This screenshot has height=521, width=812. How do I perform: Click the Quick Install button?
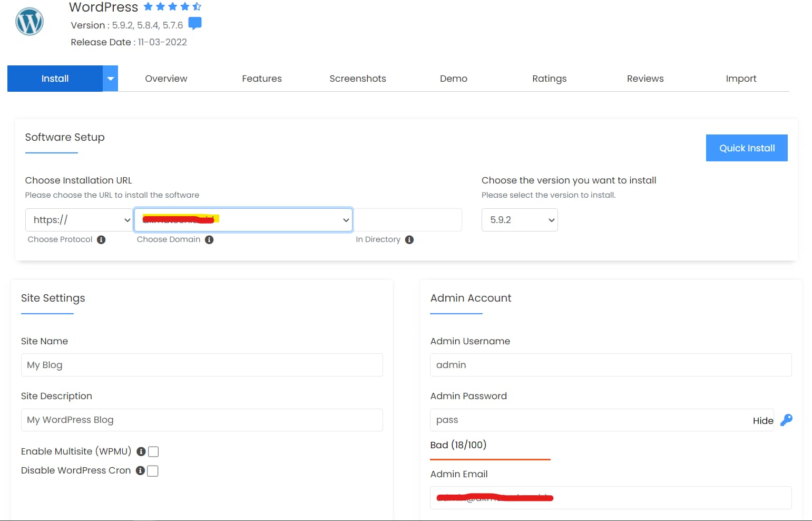(x=747, y=148)
